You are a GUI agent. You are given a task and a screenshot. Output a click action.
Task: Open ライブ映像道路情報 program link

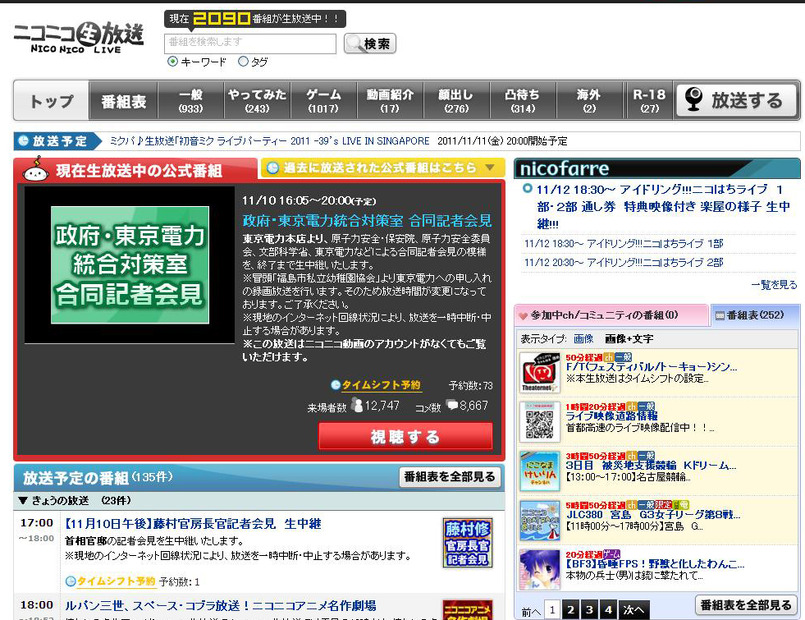(611, 416)
